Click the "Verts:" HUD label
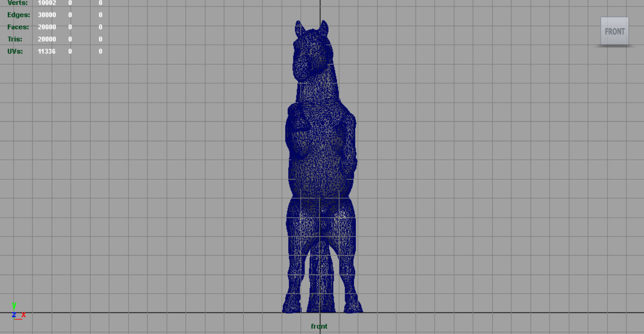The width and height of the screenshot is (644, 334). pos(18,3)
